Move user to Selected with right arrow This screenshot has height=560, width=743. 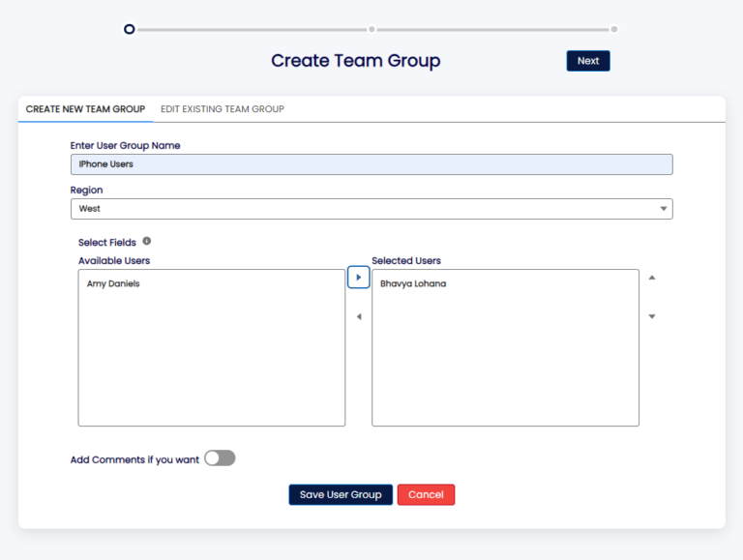pyautogui.click(x=358, y=278)
